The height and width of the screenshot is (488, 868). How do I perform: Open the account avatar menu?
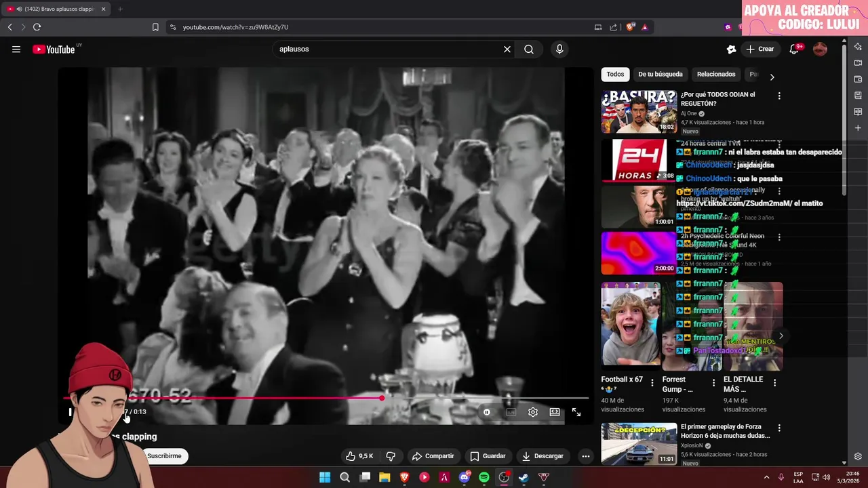coord(820,49)
